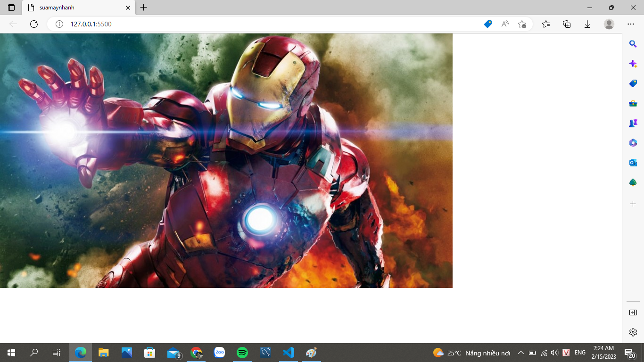Open the green tree icon in sidebar
The height and width of the screenshot is (362, 644).
coord(633,182)
